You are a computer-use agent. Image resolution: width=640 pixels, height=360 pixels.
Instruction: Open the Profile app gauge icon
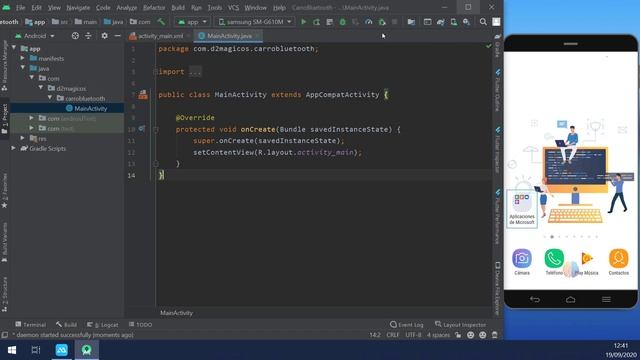point(369,22)
